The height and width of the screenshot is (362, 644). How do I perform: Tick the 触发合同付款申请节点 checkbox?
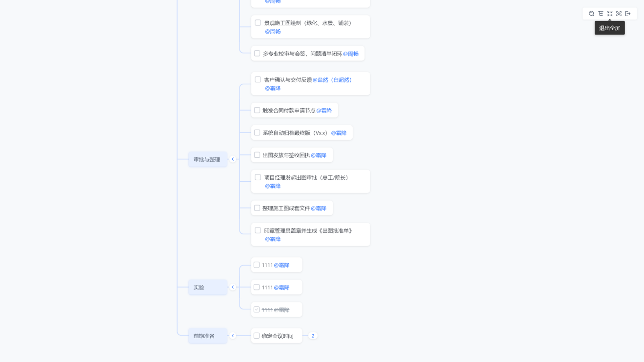(x=257, y=110)
